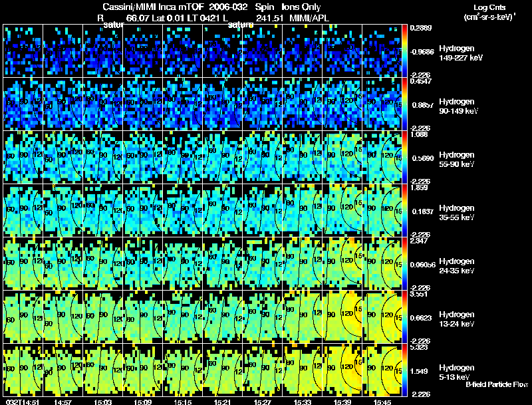
Task: Click the 'Hydrogen 5-13 keV' row label
Action: click(x=457, y=372)
